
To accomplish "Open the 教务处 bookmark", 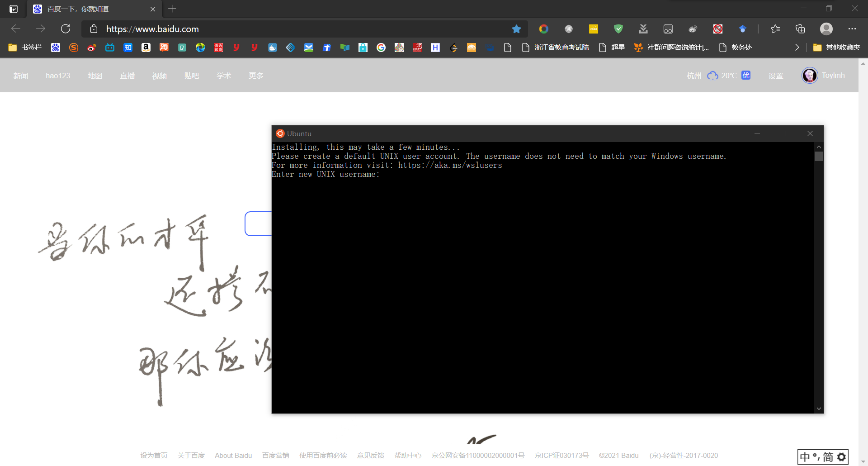I will click(x=736, y=48).
